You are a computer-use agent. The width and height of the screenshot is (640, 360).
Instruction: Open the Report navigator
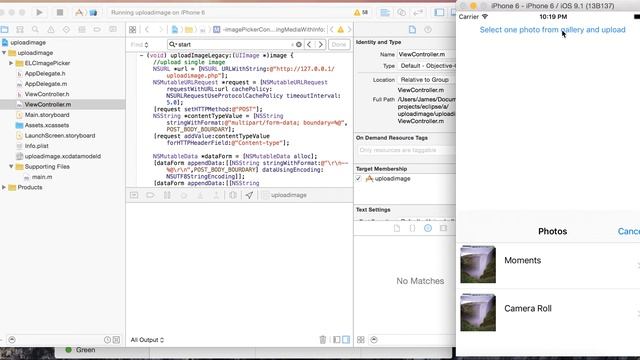tap(113, 29)
